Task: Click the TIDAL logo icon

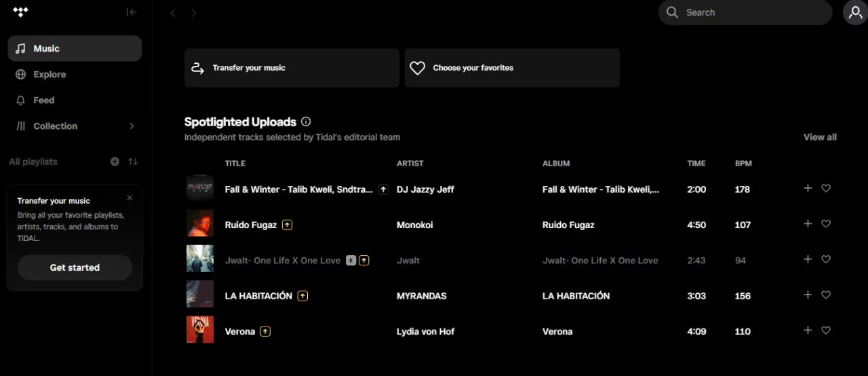Action: click(x=21, y=12)
